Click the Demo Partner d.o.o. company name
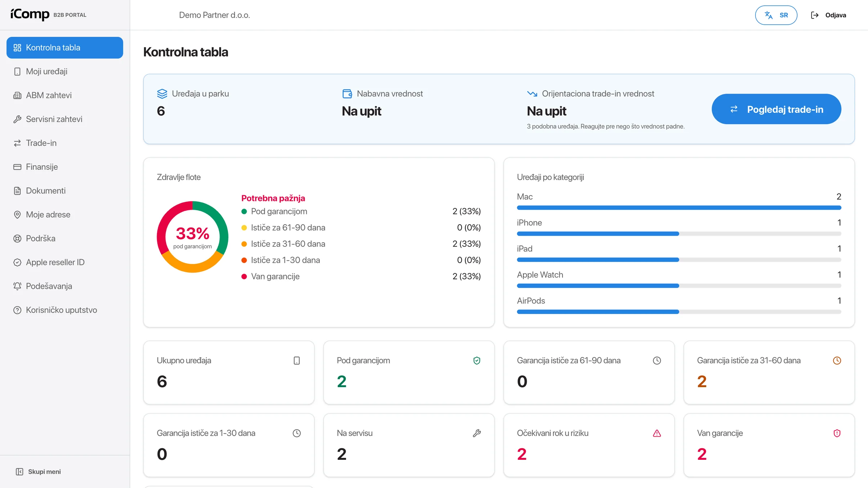This screenshot has height=488, width=868. [214, 15]
